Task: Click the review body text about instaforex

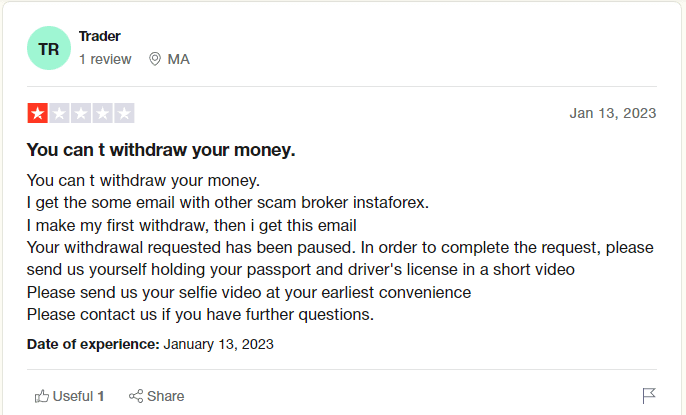Action: [228, 203]
